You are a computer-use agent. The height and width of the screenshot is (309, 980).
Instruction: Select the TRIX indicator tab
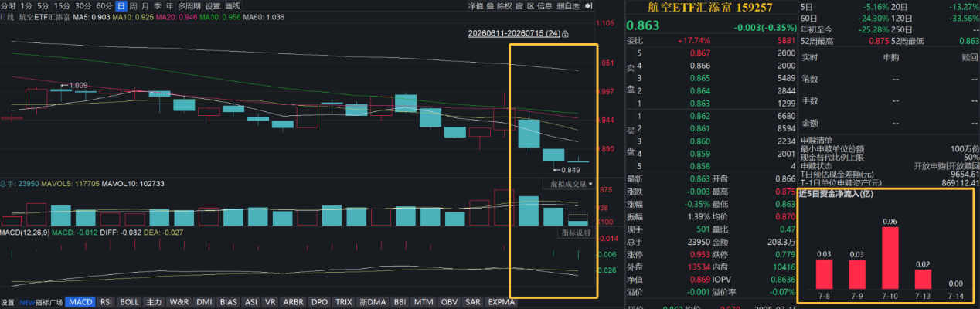[345, 302]
